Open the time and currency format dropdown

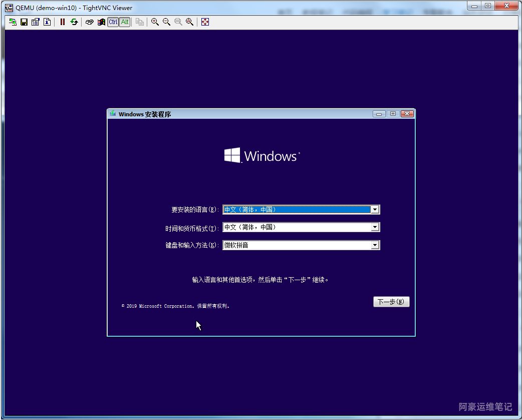click(x=301, y=227)
